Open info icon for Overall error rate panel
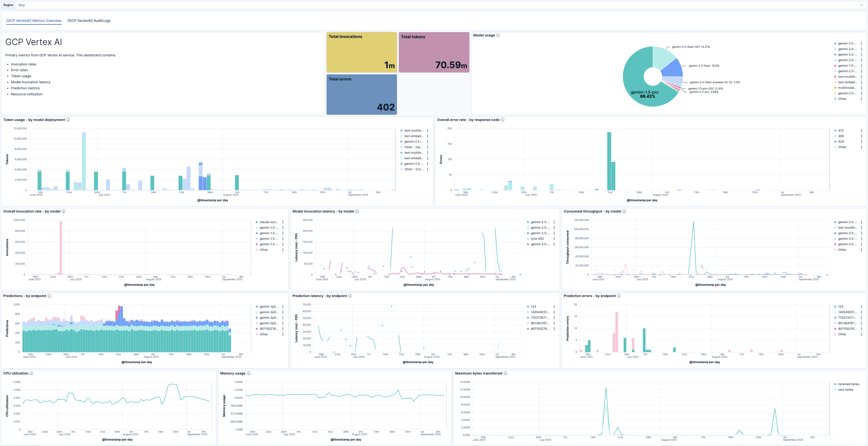The height and width of the screenshot is (446, 868). tap(502, 120)
